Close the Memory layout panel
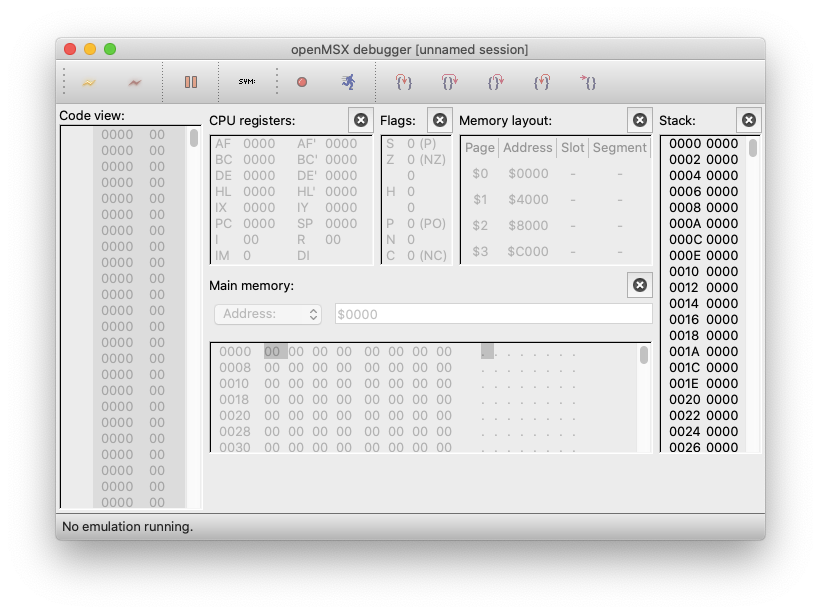 pyautogui.click(x=640, y=120)
